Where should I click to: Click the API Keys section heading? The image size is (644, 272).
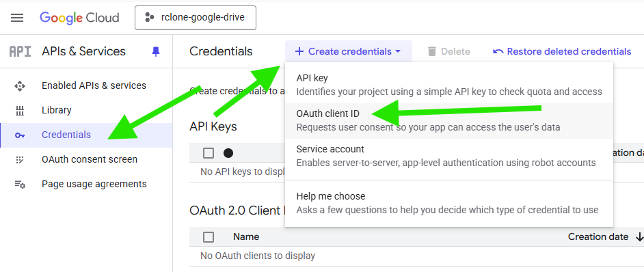click(213, 126)
